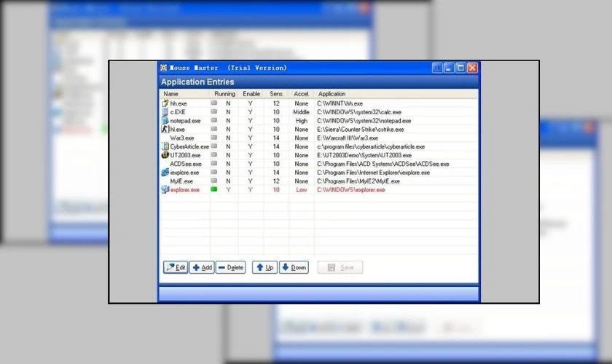612x364 pixels.
Task: Click the notepad.exe row icon
Action: 165,121
